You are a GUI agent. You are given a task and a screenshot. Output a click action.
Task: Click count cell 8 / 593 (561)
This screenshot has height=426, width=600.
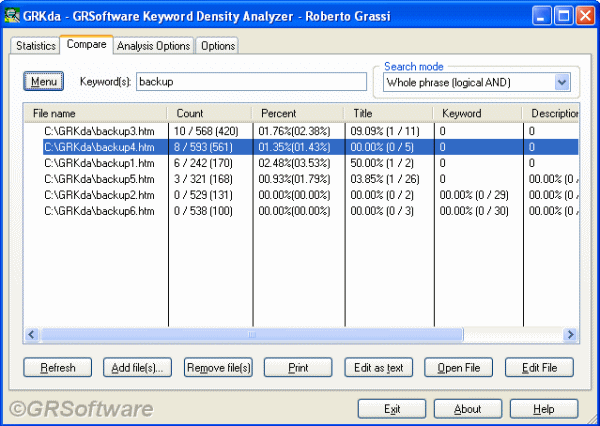[203, 147]
